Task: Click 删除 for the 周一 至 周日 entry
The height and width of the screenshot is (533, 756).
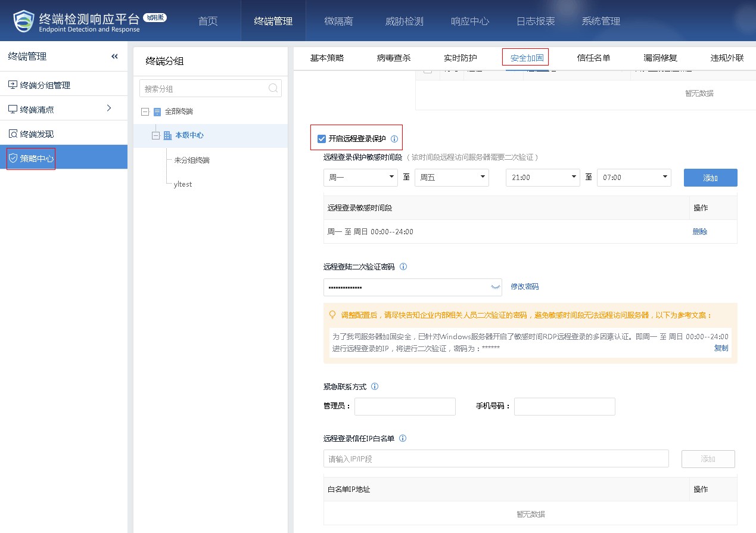Action: click(x=699, y=232)
